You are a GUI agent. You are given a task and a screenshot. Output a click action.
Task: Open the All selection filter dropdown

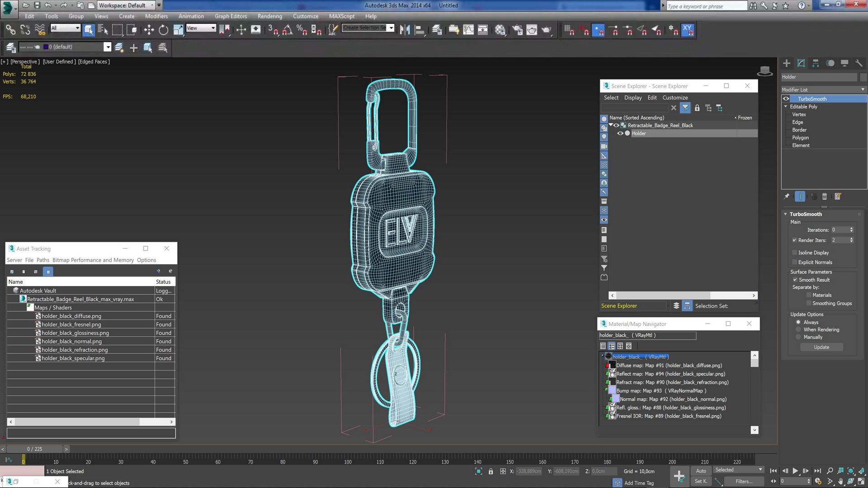[x=65, y=28]
